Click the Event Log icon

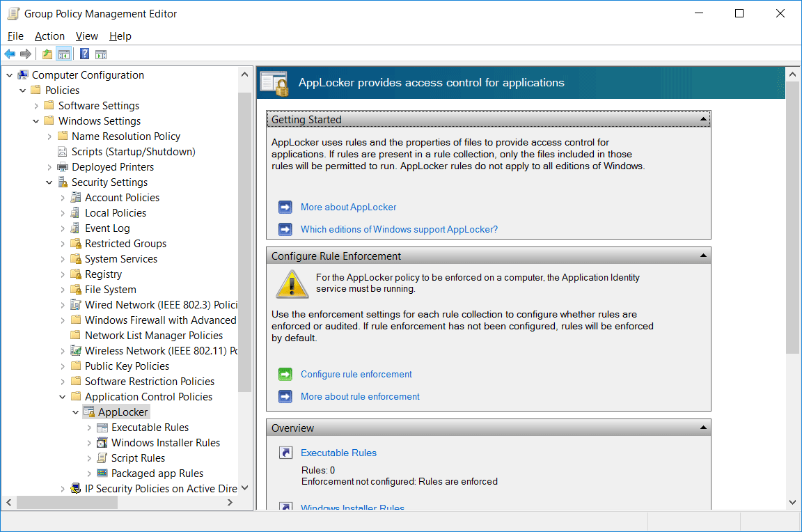pos(76,228)
